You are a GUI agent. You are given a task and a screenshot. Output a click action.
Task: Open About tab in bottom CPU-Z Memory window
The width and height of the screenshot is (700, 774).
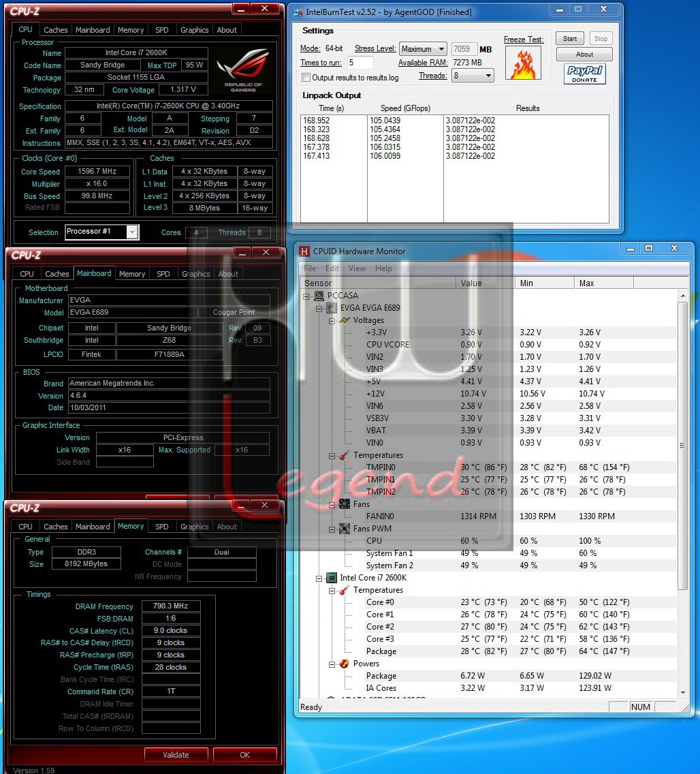pyautogui.click(x=227, y=527)
